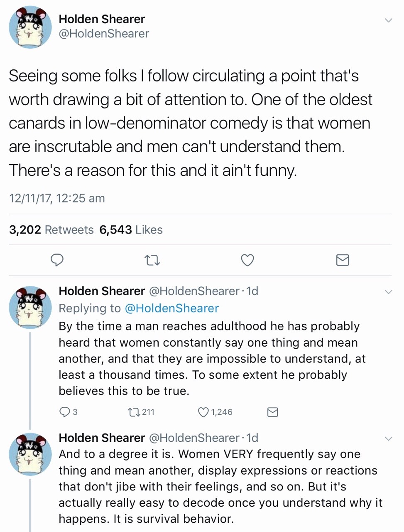Open the 12/11/17, 12:25 am timestamp

pos(57,198)
